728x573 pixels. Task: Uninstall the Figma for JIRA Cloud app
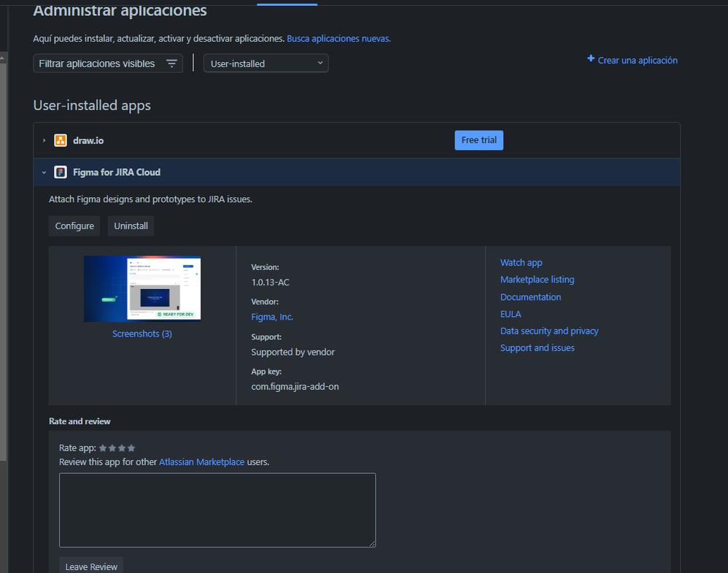click(x=131, y=226)
